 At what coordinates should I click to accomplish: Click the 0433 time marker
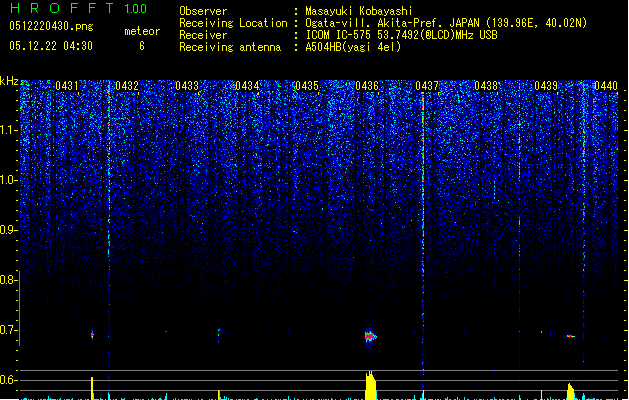pos(187,86)
